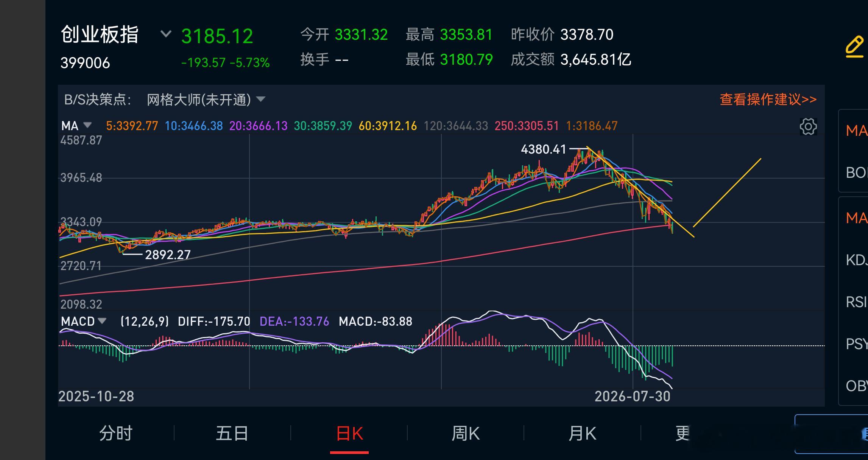868x460 pixels.
Task: Click the 2025-10-28 start date label
Action: click(x=96, y=396)
